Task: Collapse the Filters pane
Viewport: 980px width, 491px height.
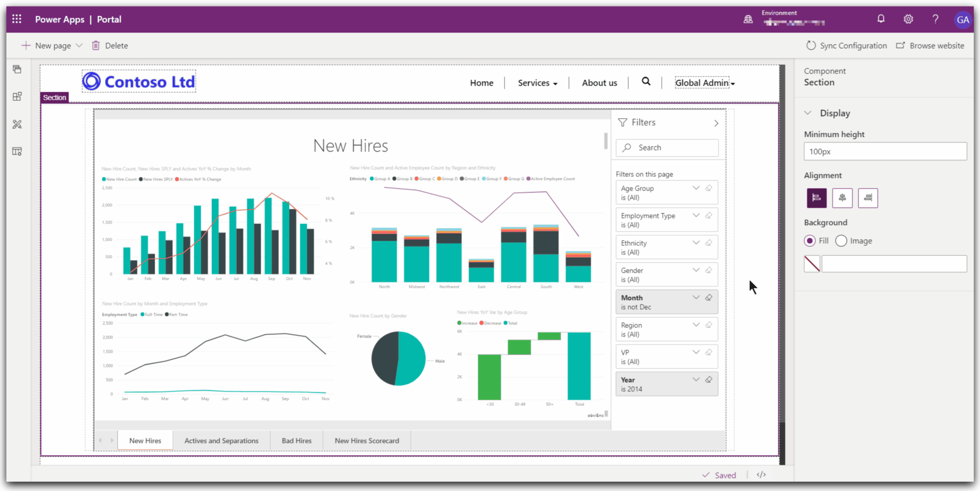Action: click(x=716, y=123)
